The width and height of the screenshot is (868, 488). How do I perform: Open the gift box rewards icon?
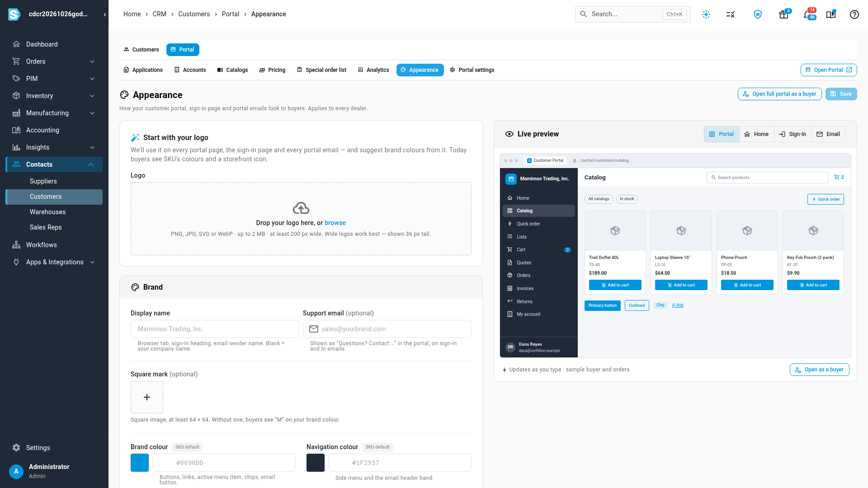pos(783,14)
